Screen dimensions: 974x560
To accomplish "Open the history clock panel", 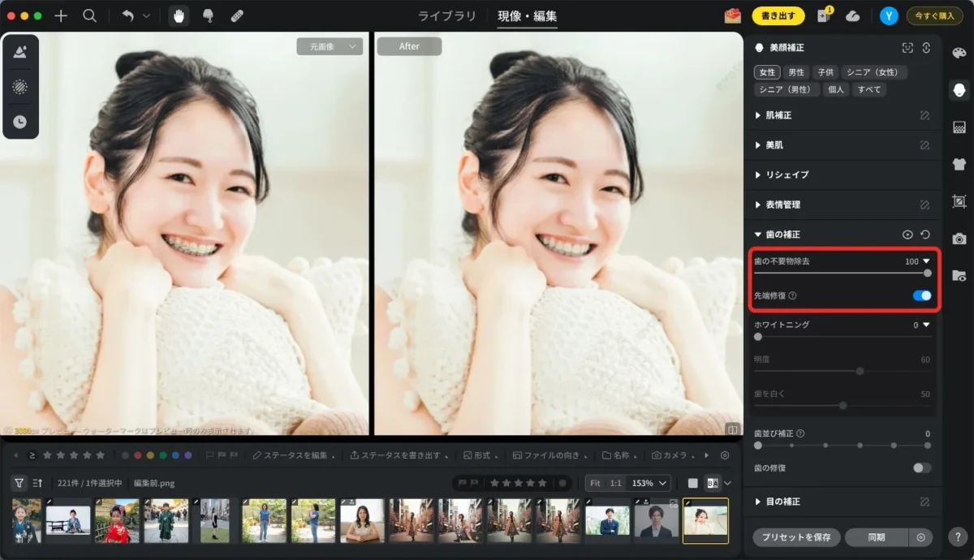I will click(x=20, y=122).
